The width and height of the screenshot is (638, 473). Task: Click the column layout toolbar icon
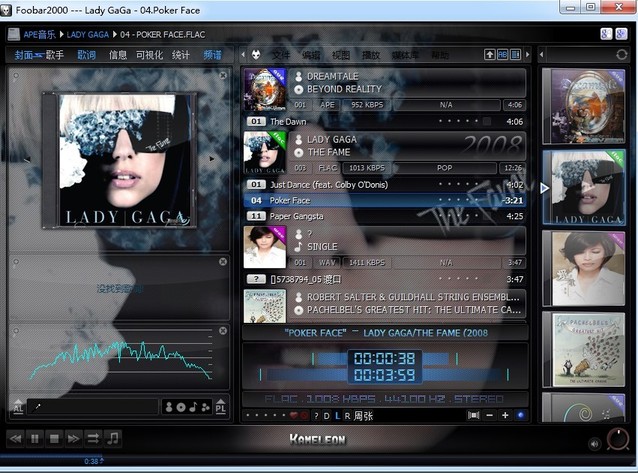[x=516, y=55]
